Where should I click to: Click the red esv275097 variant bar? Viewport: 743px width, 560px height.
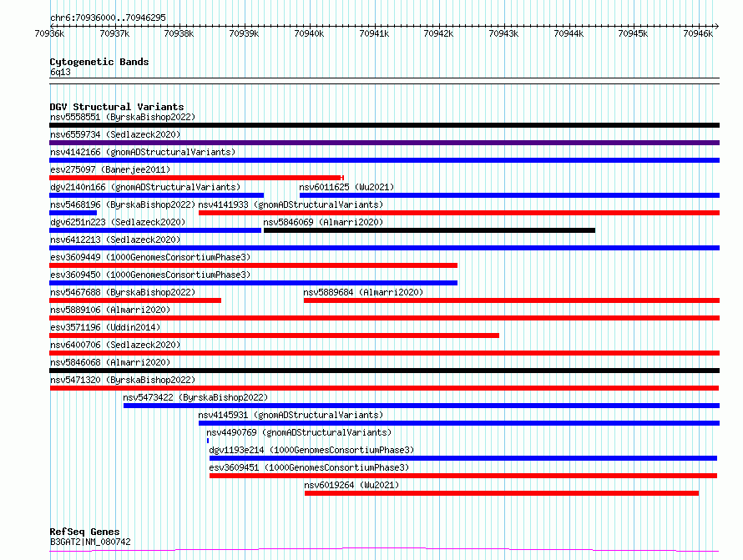coord(197,178)
